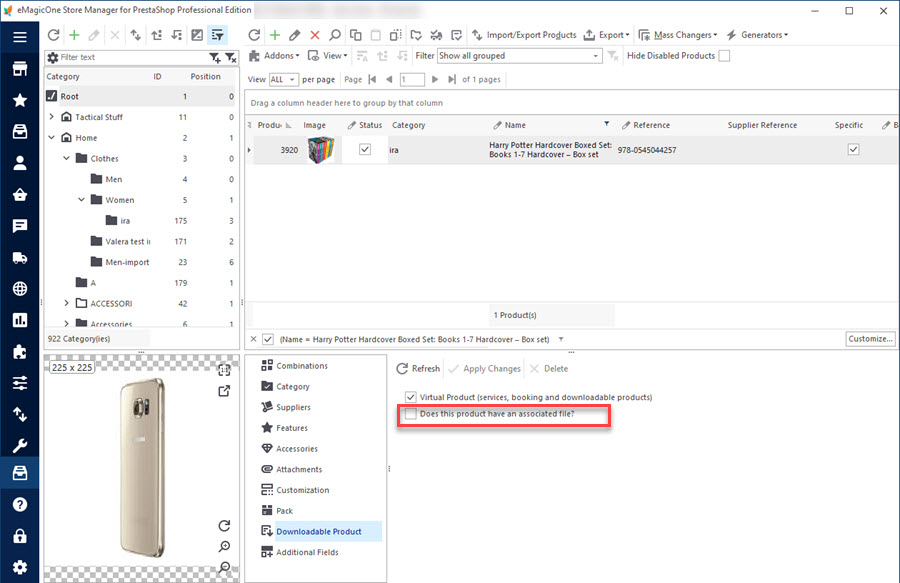
Task: Open the globe sidebar icon
Action: (20, 289)
